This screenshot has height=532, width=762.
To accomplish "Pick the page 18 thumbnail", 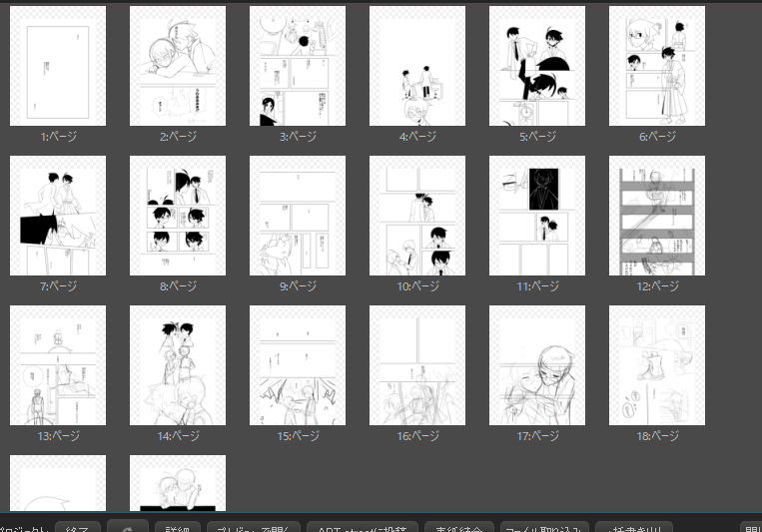I will click(657, 365).
